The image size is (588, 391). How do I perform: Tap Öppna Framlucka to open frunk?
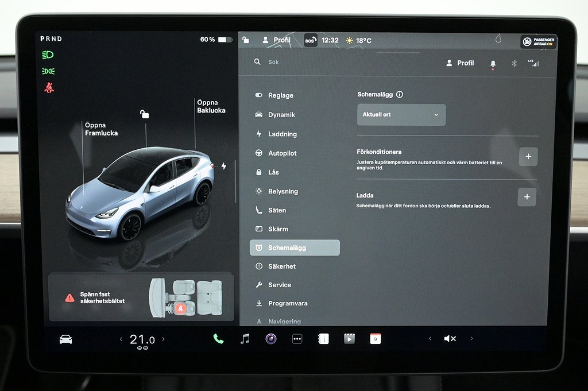(x=101, y=129)
